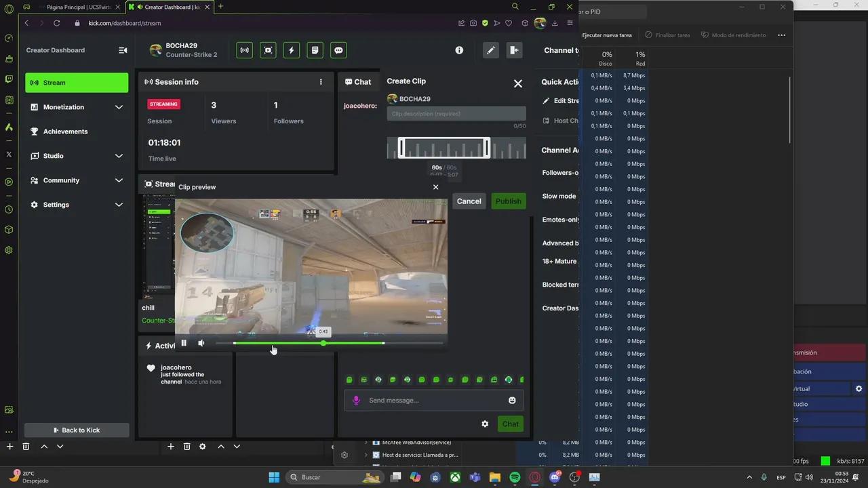Open the notes document icon in header
868x488 pixels.
[x=315, y=50]
